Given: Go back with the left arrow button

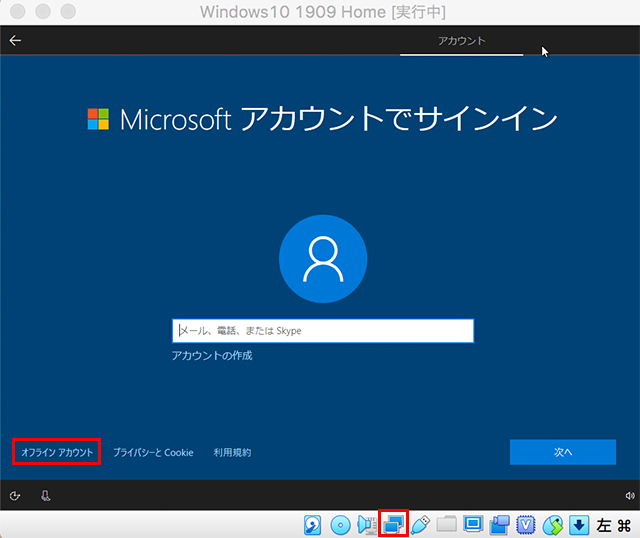Looking at the screenshot, I should click(x=15, y=40).
